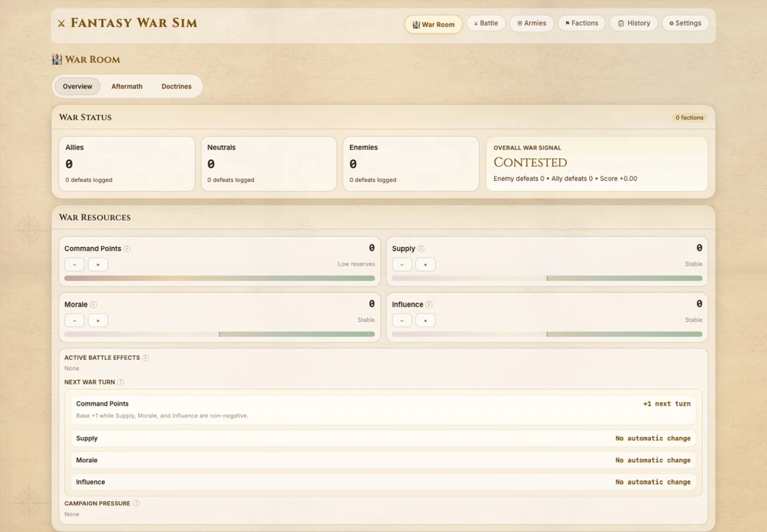Screen dimensions: 767x532
Task: Open info icon next to Morale
Action: pos(93,304)
